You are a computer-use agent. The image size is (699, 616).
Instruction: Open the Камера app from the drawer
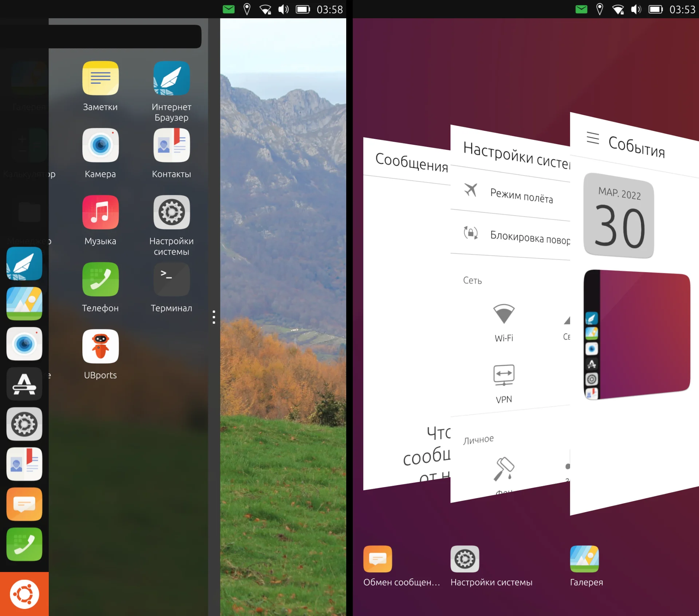pos(100,145)
